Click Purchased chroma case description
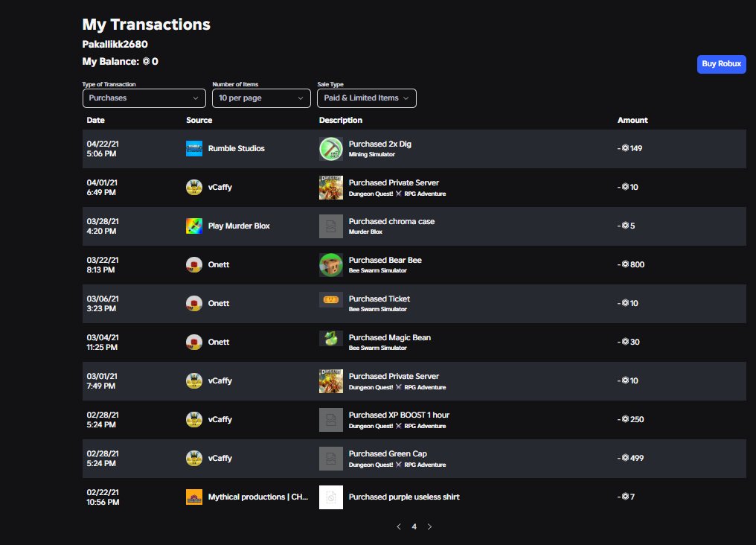756x545 pixels. pyautogui.click(x=391, y=221)
